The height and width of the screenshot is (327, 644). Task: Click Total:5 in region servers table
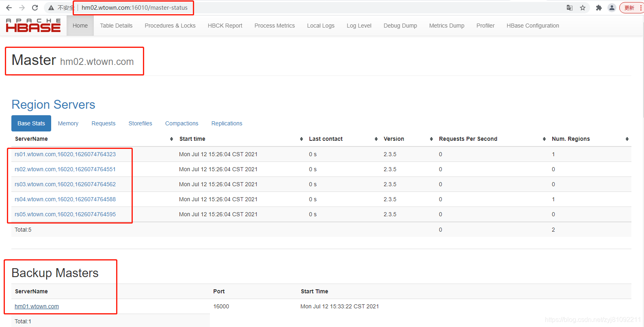tap(23, 230)
